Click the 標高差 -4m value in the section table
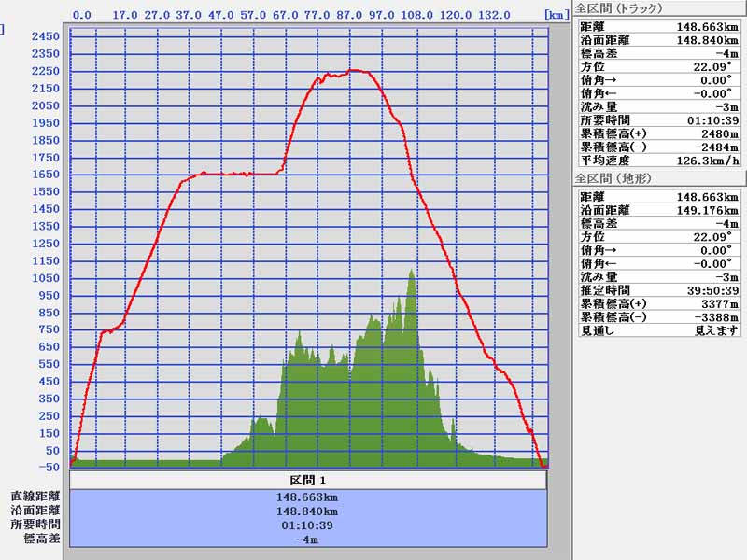Image resolution: width=747 pixels, height=560 pixels. point(307,539)
